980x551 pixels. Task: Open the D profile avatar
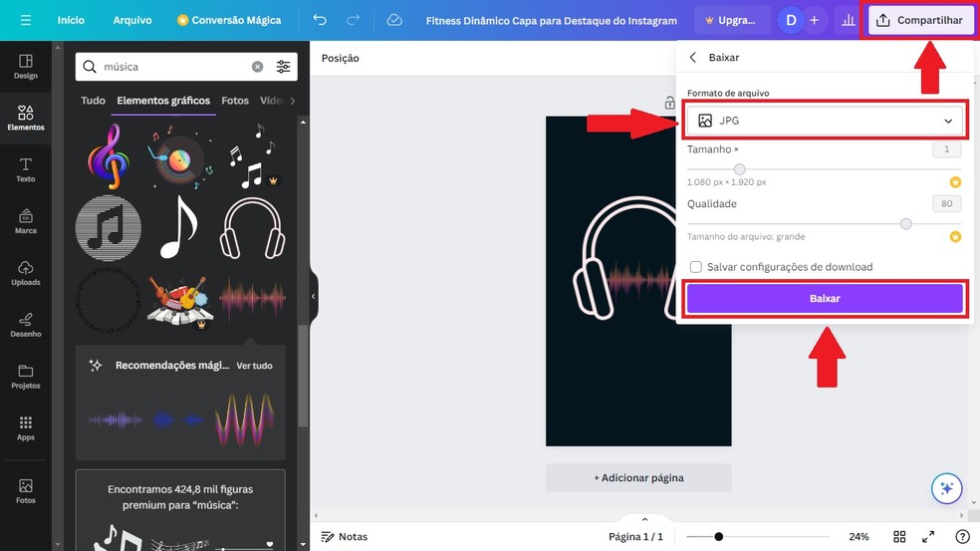pyautogui.click(x=791, y=20)
